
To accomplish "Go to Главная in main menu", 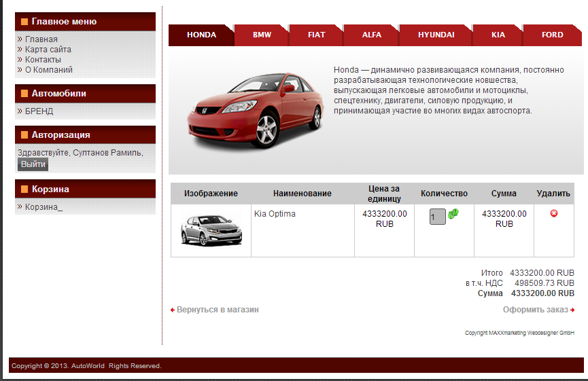I will [41, 39].
